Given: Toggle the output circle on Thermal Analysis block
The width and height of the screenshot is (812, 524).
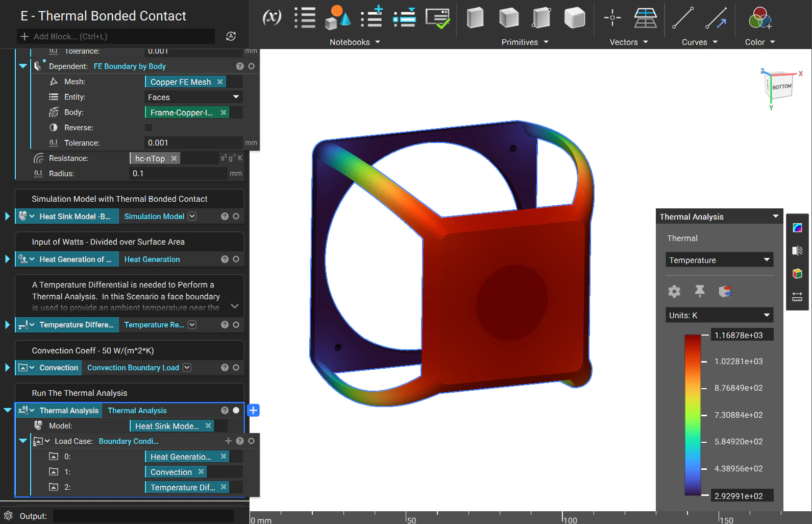Looking at the screenshot, I should [236, 410].
